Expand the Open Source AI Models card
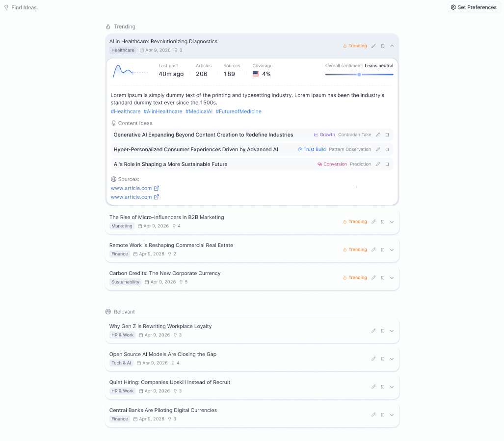504x441 pixels. point(392,358)
